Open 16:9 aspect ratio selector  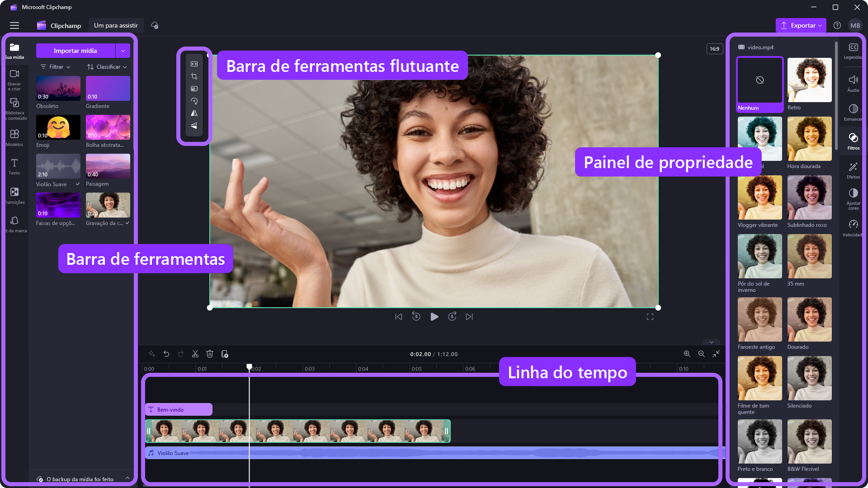pyautogui.click(x=714, y=49)
